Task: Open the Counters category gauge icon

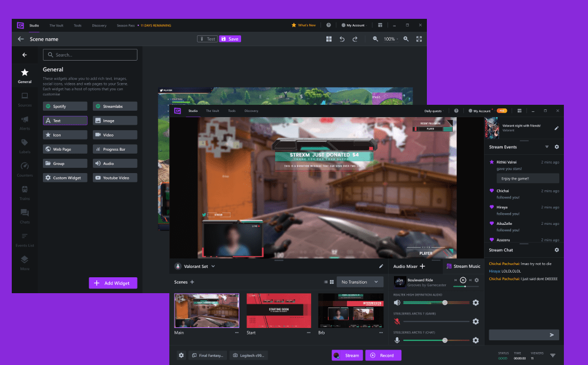Action: click(25, 166)
